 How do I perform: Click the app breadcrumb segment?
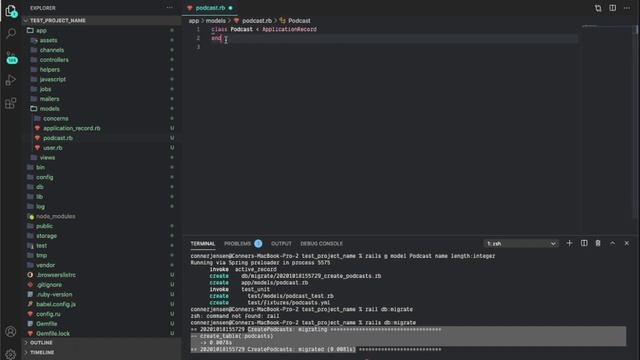point(193,20)
